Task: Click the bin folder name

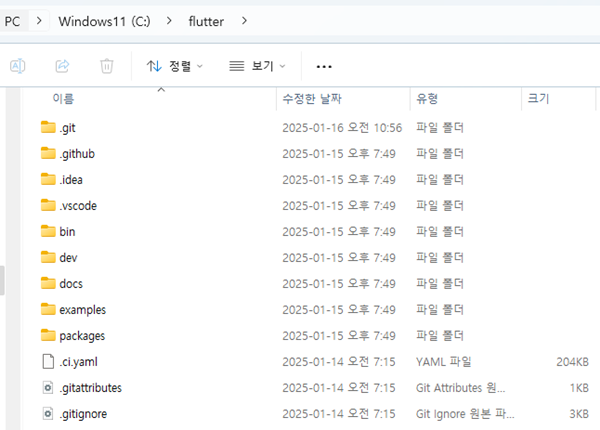Action: click(x=67, y=232)
